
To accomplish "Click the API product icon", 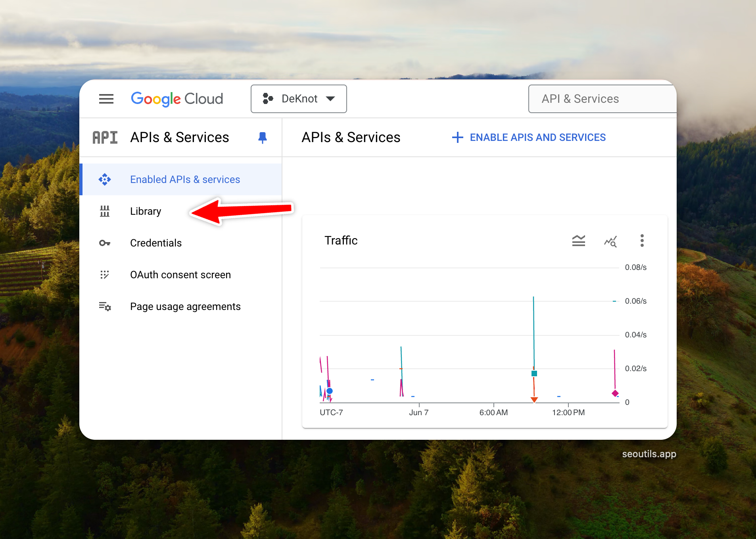I will pyautogui.click(x=105, y=137).
